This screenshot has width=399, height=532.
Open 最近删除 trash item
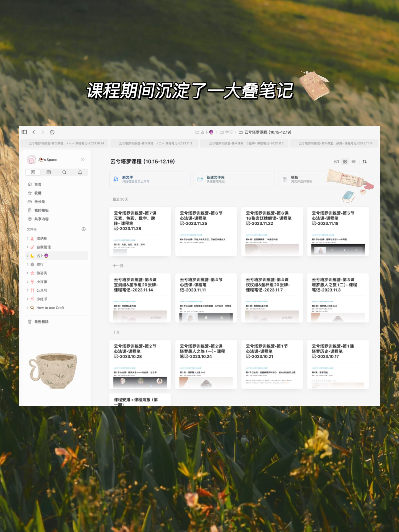click(41, 322)
